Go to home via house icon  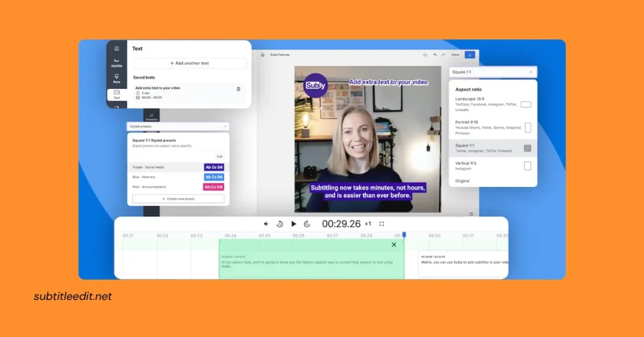coord(263,55)
